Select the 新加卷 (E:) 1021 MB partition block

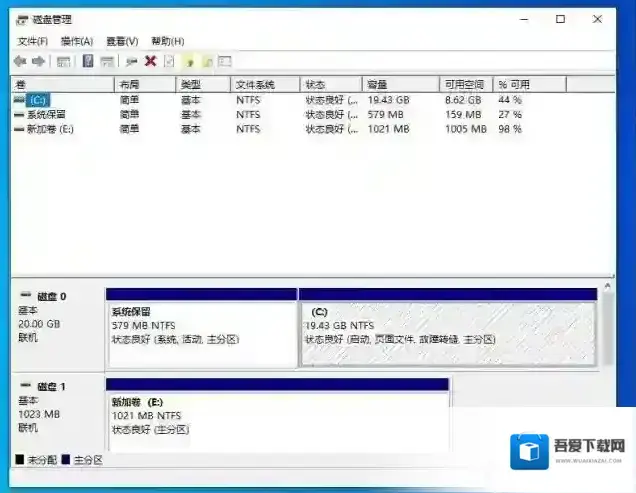277,415
